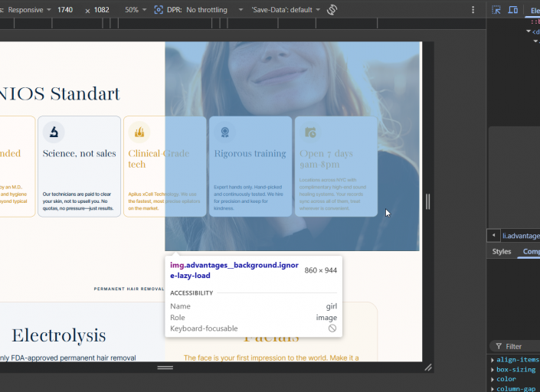Click the li.advantage breadcrumb item

pos(521,236)
